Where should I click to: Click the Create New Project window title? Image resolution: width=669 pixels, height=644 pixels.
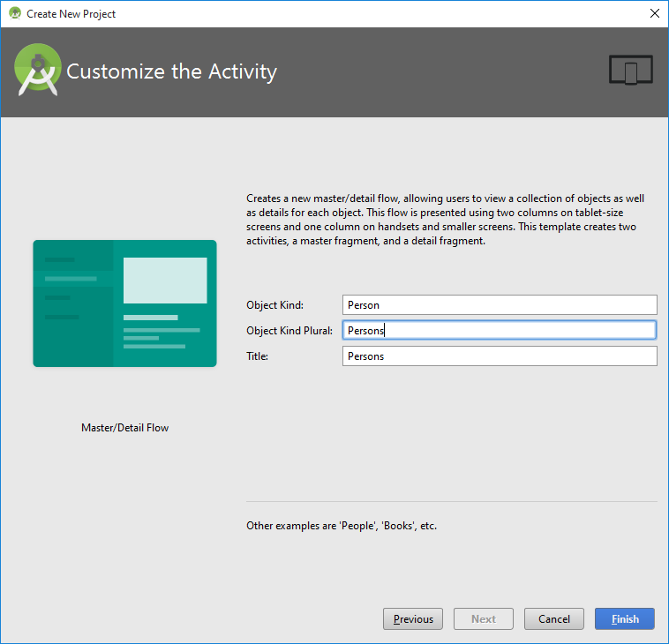click(71, 14)
